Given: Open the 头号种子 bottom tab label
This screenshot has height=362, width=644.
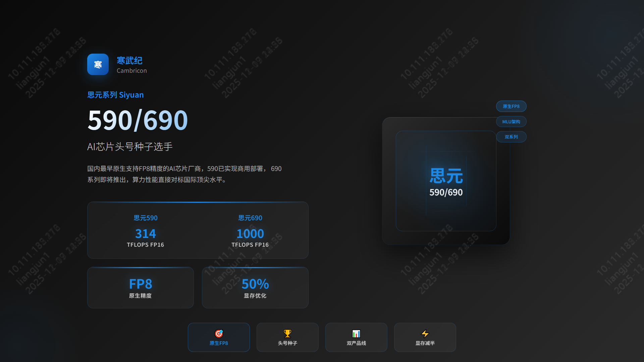Looking at the screenshot, I should pos(287,343).
